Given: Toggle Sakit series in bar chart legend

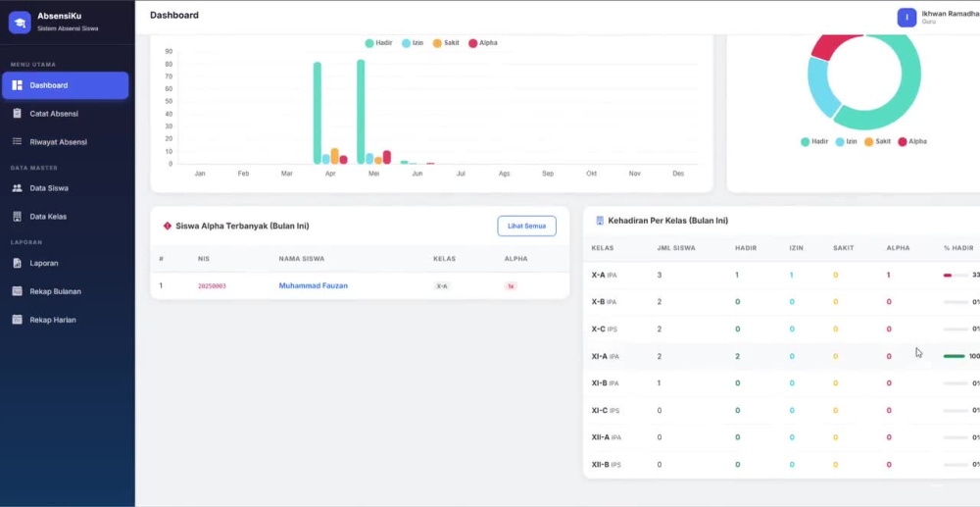Looking at the screenshot, I should 446,43.
